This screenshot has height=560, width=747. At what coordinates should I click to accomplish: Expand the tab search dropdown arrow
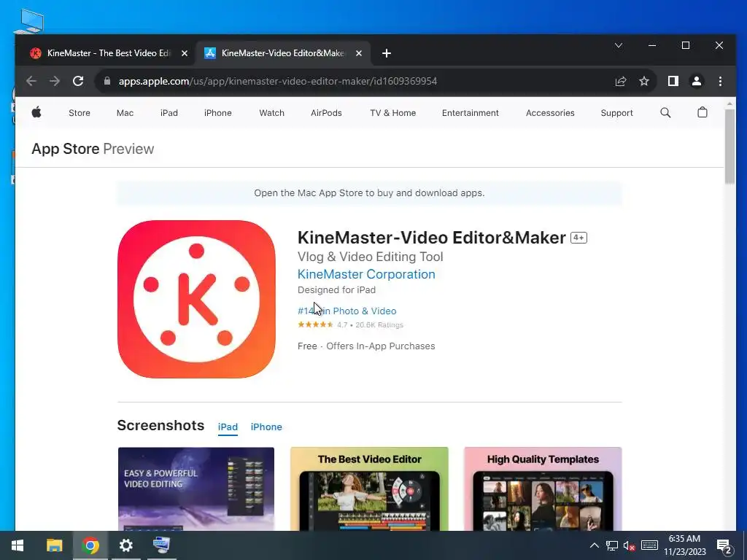pos(619,46)
